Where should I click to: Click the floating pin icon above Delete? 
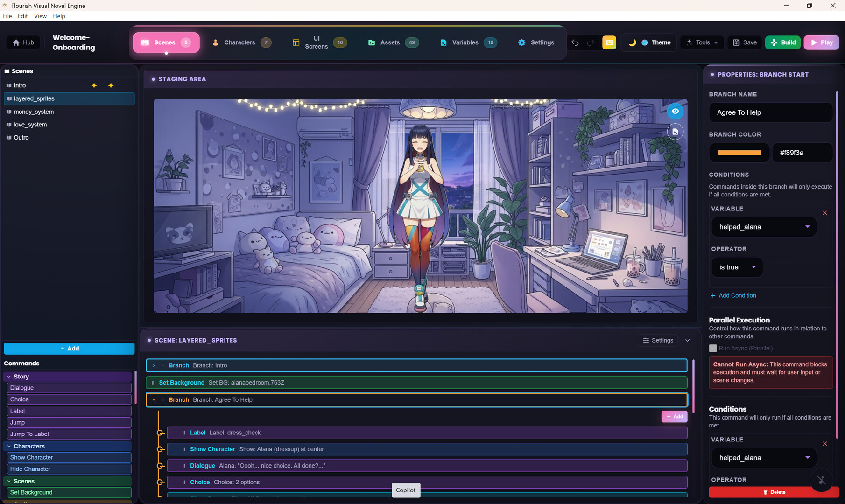pos(821,480)
